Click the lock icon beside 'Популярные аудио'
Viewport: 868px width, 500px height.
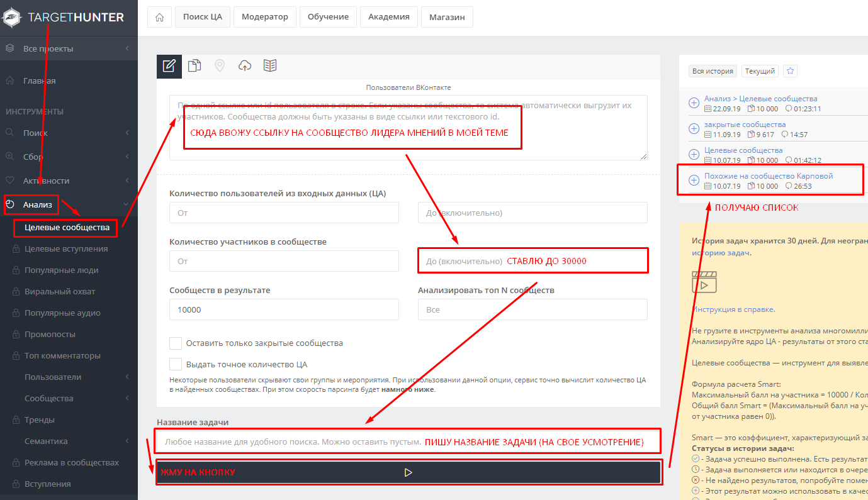(x=16, y=313)
